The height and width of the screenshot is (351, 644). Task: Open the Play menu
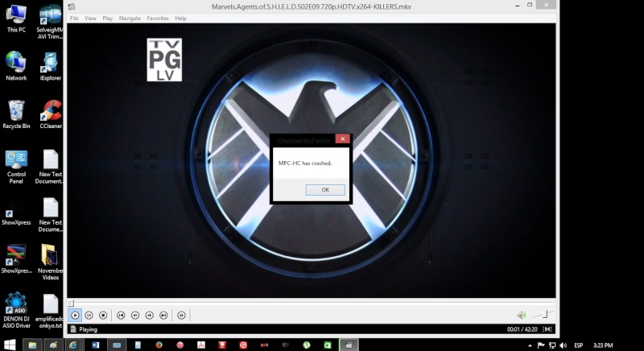click(108, 19)
